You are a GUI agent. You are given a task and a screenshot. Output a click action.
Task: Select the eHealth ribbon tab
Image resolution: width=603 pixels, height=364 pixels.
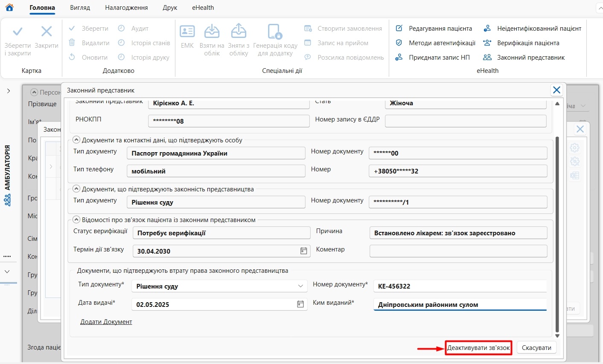coord(203,8)
